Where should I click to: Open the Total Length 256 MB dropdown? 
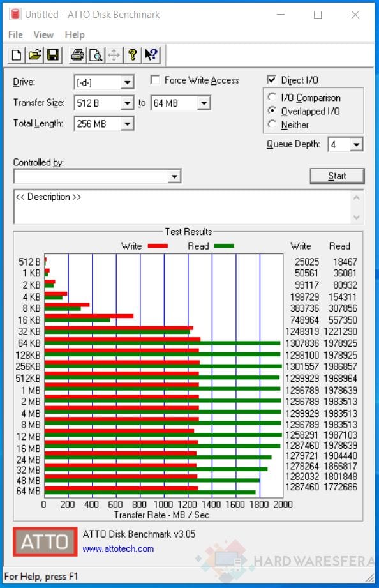[x=127, y=124]
